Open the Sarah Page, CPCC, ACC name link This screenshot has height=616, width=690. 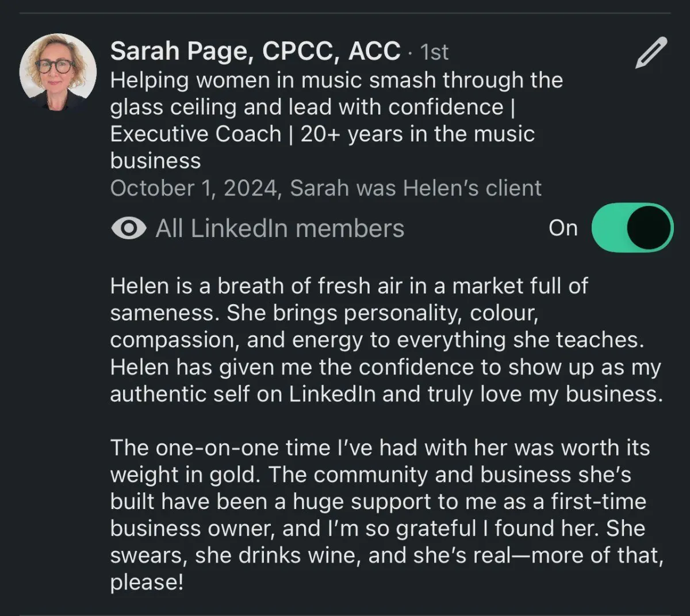(255, 51)
